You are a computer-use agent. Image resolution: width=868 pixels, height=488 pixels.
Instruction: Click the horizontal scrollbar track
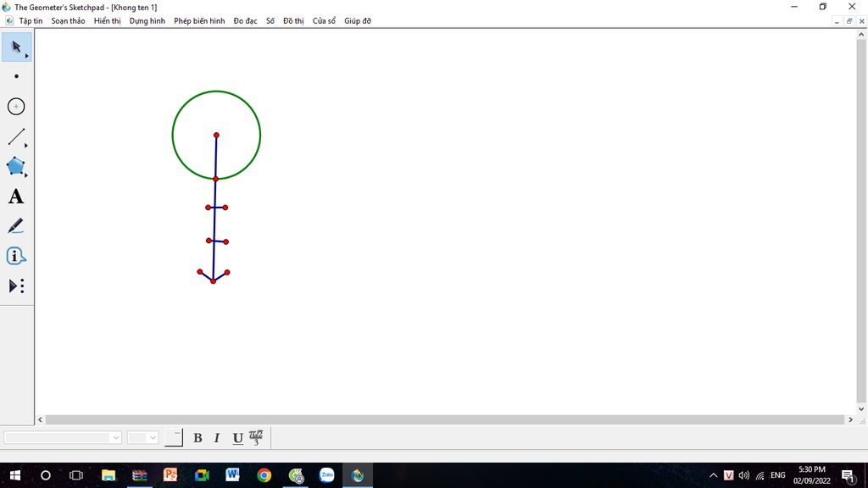click(x=444, y=420)
